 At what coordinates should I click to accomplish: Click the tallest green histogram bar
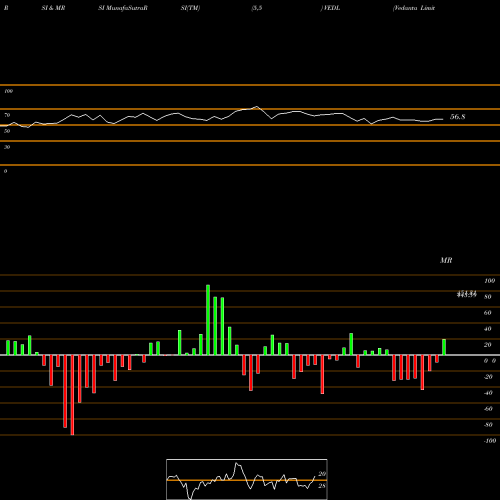point(208,320)
